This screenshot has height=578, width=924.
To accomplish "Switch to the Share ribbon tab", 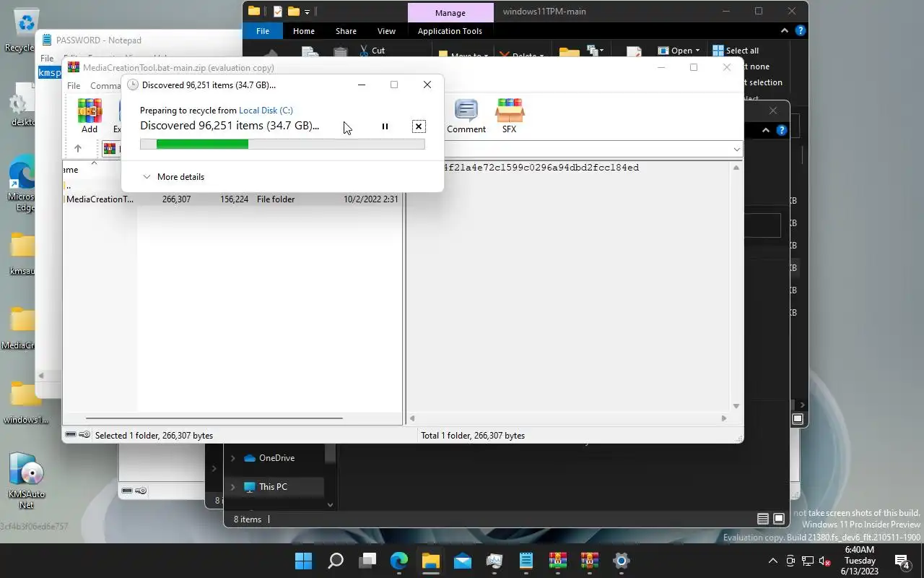I will coord(346,31).
